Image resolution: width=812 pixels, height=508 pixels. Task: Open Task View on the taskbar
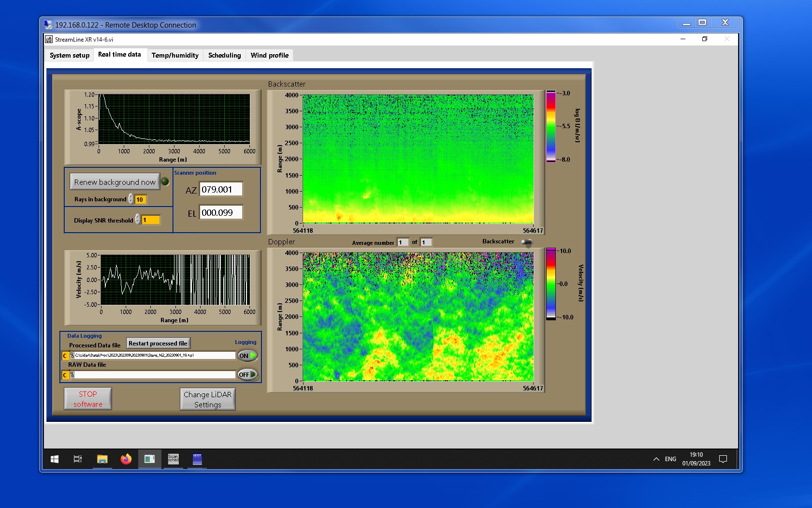[77, 459]
